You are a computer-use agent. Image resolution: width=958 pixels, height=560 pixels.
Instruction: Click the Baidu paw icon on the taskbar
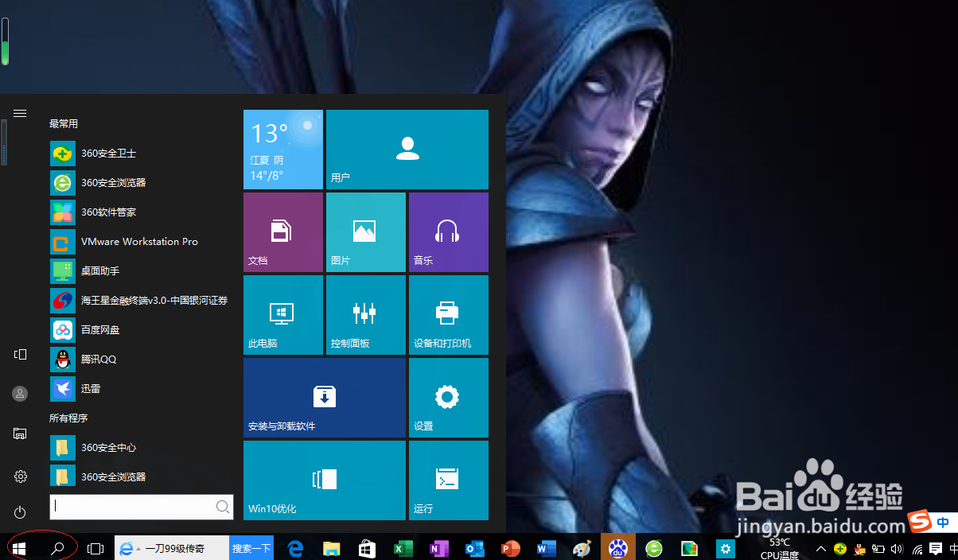[x=618, y=547]
